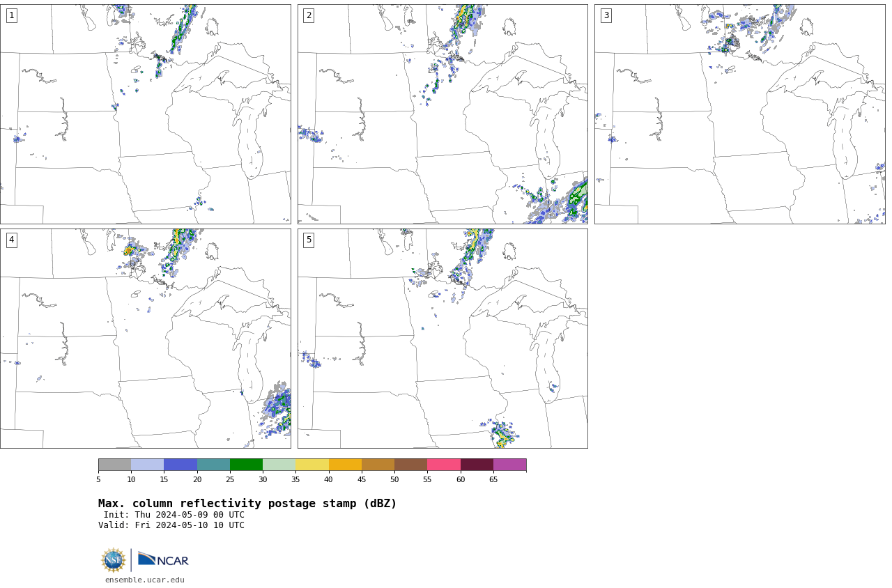Select the dark green 25-30 dBZ swatch
This screenshot has height=588, width=892.
coord(246,465)
